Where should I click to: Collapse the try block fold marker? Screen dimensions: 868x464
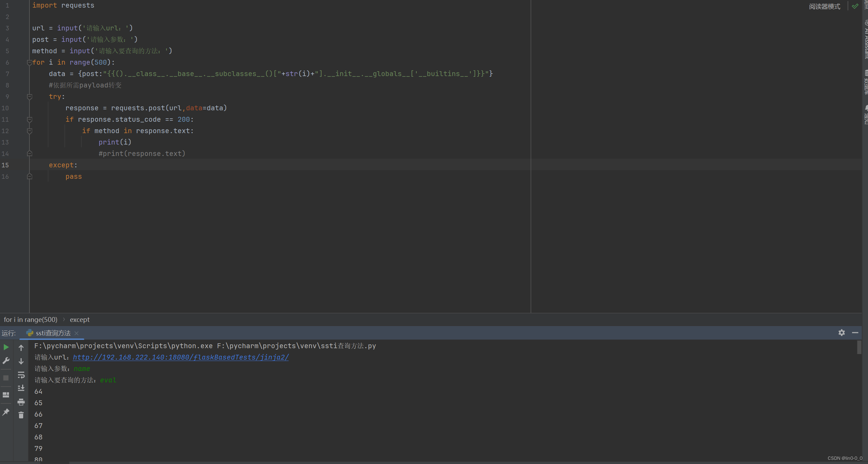[29, 97]
